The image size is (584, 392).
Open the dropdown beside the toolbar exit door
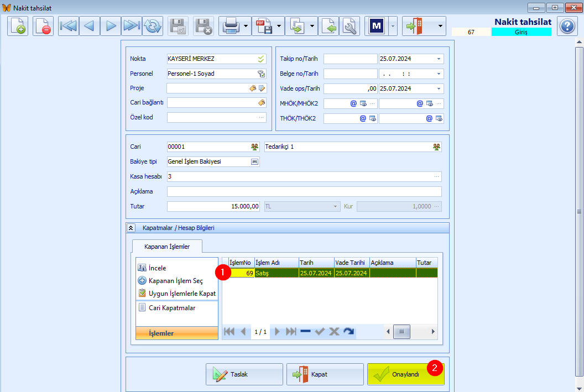tap(440, 26)
